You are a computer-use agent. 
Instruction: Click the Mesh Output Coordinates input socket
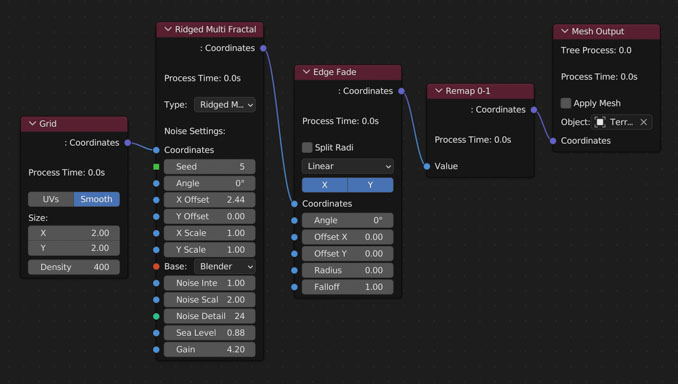click(x=553, y=141)
